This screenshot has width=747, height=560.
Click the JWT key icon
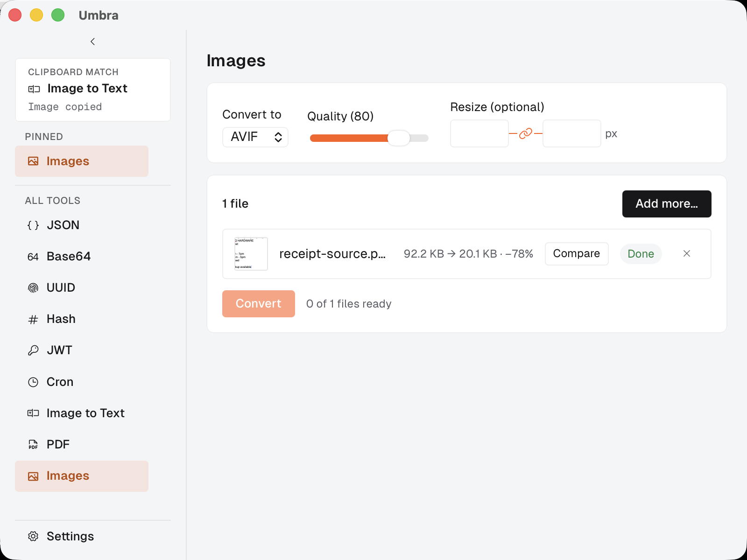33,350
